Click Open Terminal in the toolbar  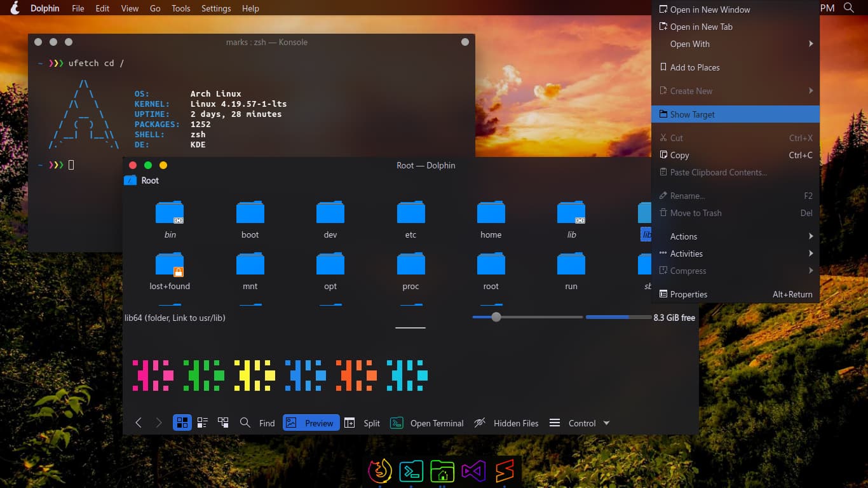(x=427, y=423)
